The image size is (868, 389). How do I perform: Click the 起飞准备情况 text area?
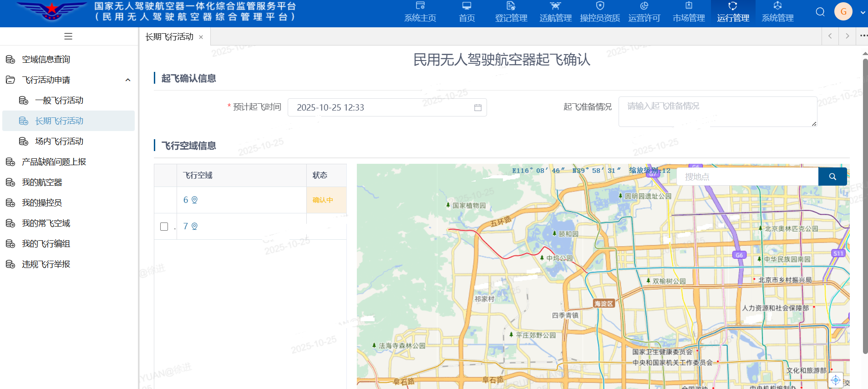(717, 111)
